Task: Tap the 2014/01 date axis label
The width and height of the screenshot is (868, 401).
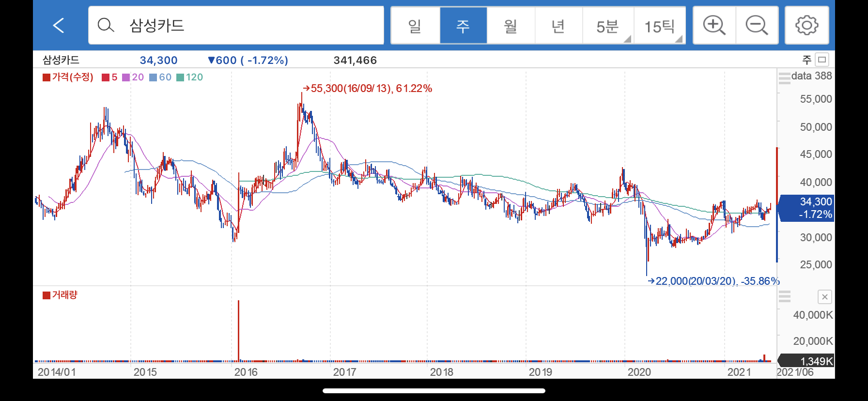Action: 57,372
